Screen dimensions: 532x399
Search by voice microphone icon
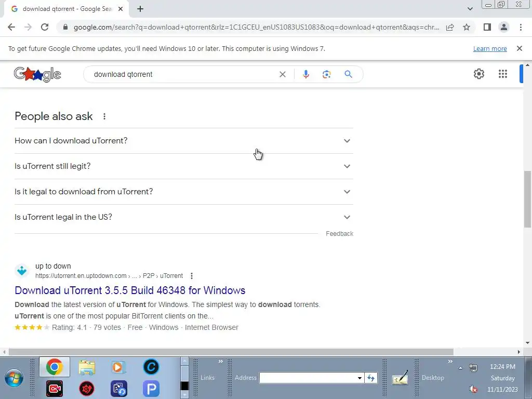pos(305,74)
